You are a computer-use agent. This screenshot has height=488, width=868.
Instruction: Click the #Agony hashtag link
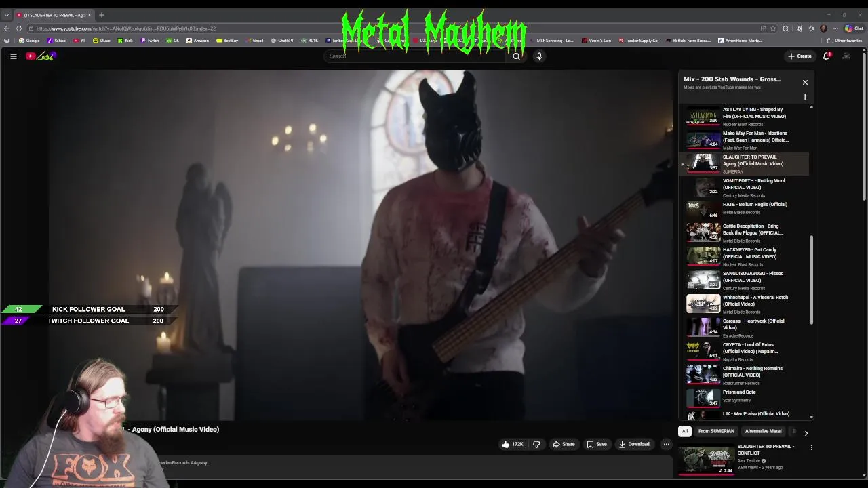[199, 462]
